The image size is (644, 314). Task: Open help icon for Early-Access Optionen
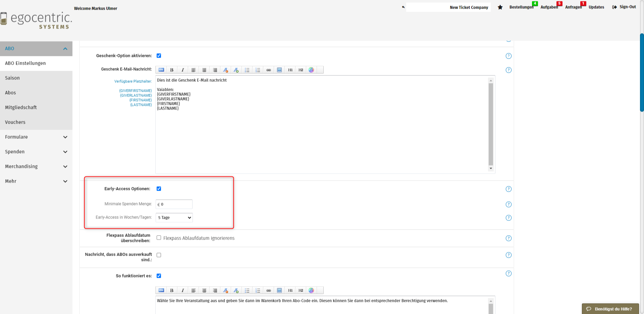508,189
